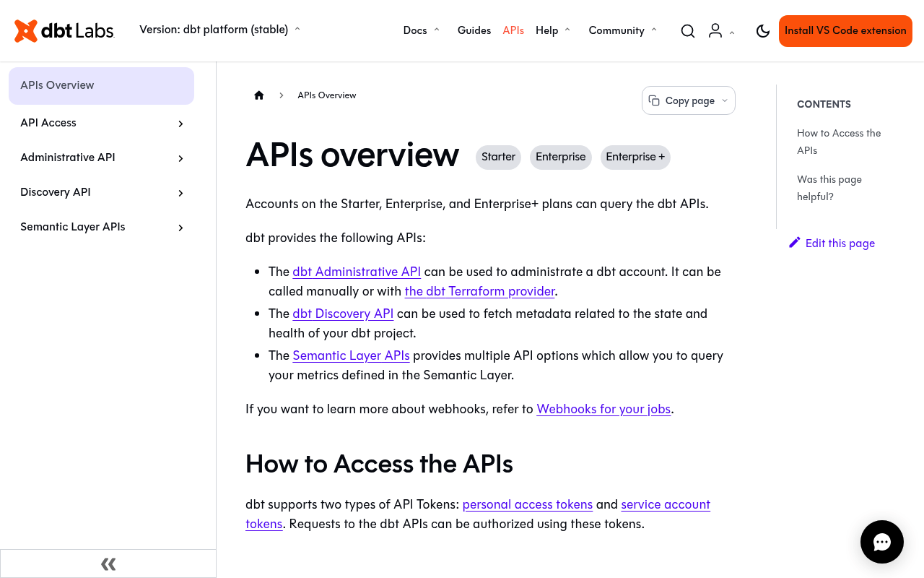Open Discovery API sidebar item
This screenshot has height=578, width=924.
56,192
